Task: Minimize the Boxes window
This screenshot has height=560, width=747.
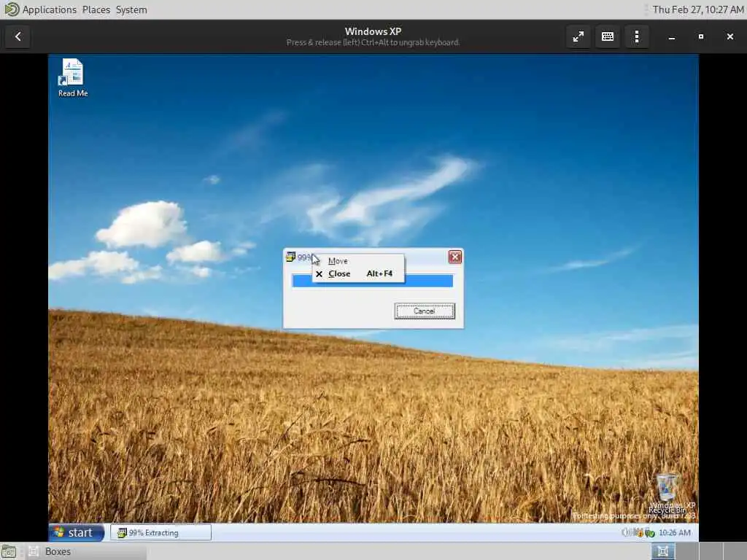Action: 672,36
